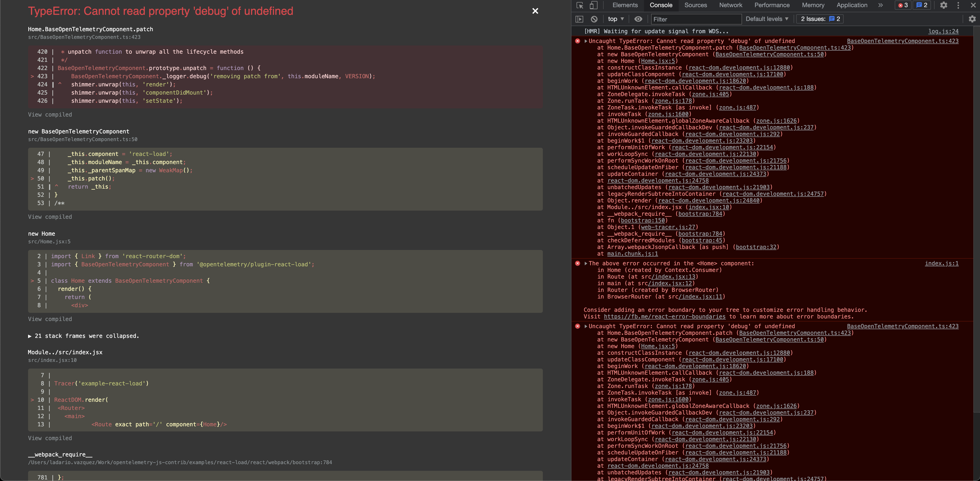This screenshot has height=481, width=980.
Task: Open the main.chunk.js:1 stack link
Action: pyautogui.click(x=633, y=254)
